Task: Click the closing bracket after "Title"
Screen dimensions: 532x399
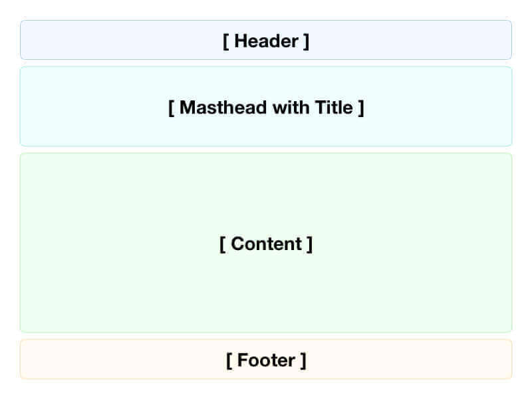Action: 361,107
